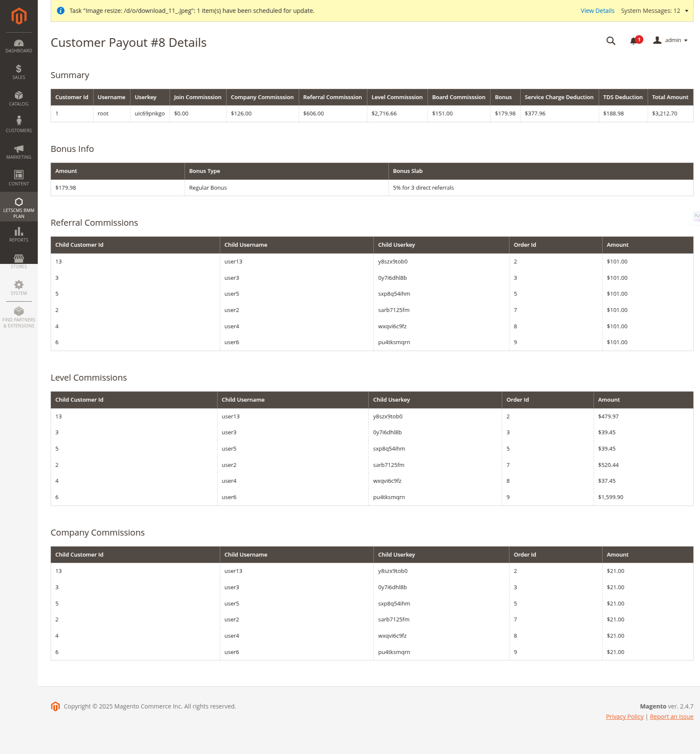Image resolution: width=700 pixels, height=754 pixels.
Task: Click the Report an Issue link
Action: point(671,717)
